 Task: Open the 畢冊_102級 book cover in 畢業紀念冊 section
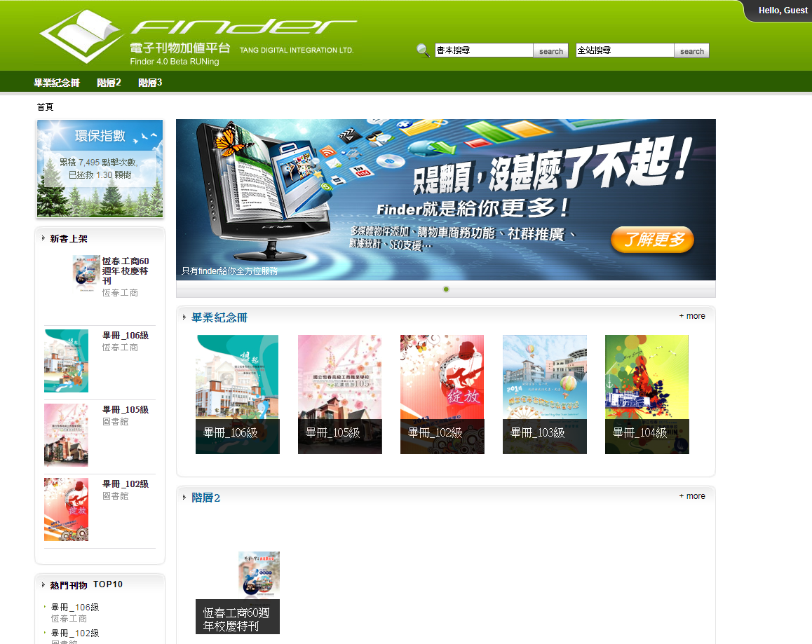tap(442, 395)
